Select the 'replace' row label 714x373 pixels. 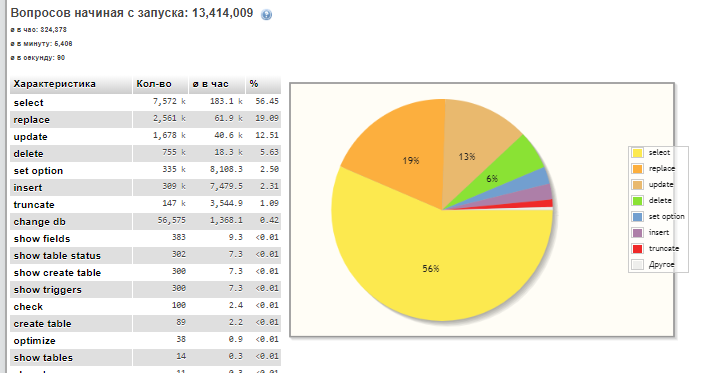pos(31,120)
